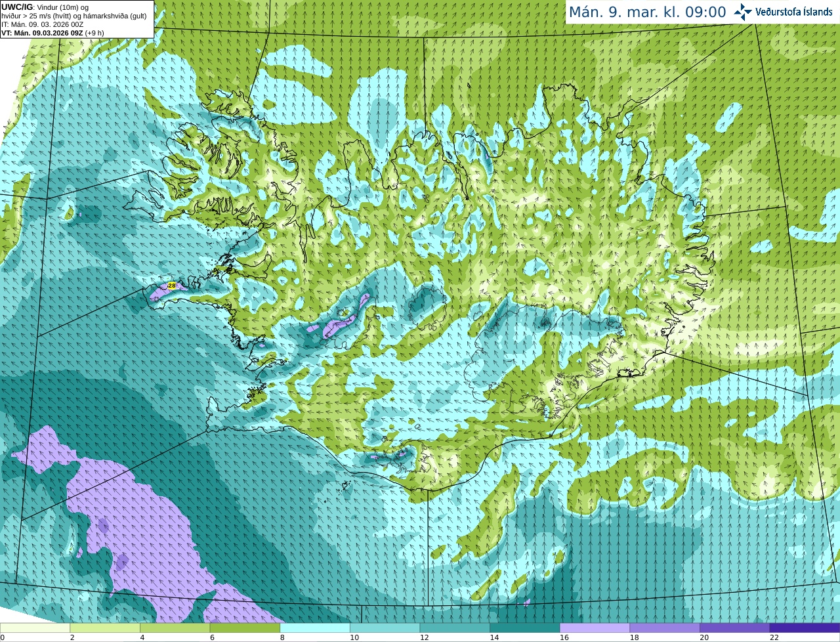Select the 18–20 m/s purple legend swatch
Screen dimensions: 840x642
(x=665, y=628)
